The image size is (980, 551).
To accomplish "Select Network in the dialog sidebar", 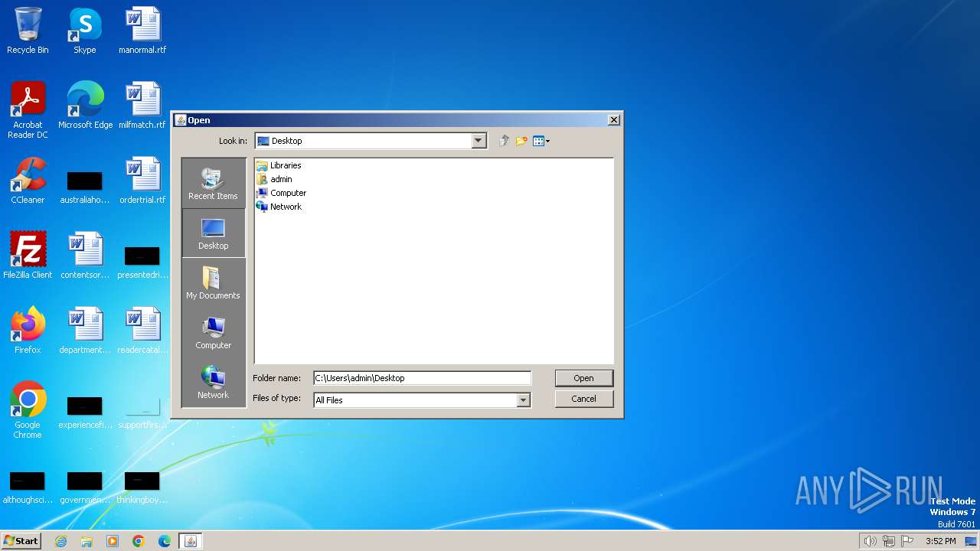I will click(213, 383).
